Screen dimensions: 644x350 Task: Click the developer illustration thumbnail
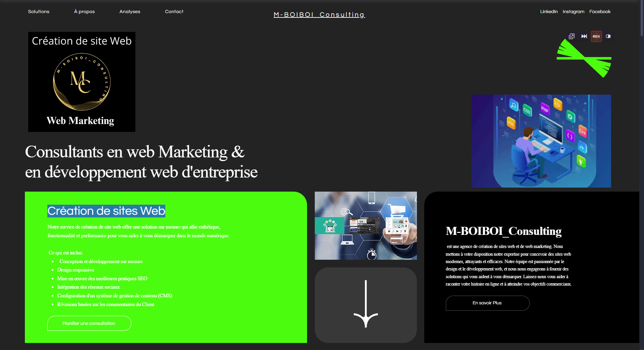pyautogui.click(x=541, y=141)
